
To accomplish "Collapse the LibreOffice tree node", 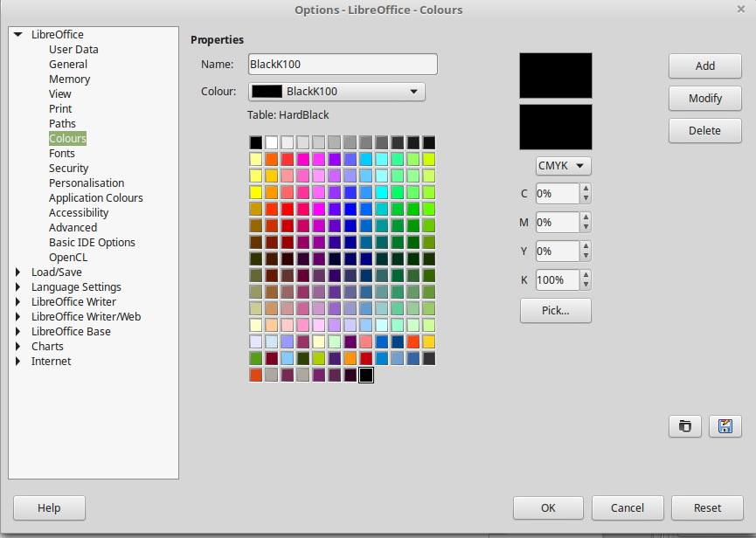I will [18, 35].
